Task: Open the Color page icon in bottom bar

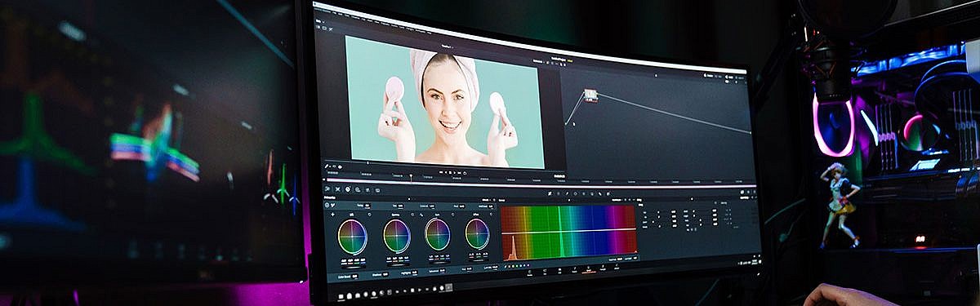Action: 590,268
